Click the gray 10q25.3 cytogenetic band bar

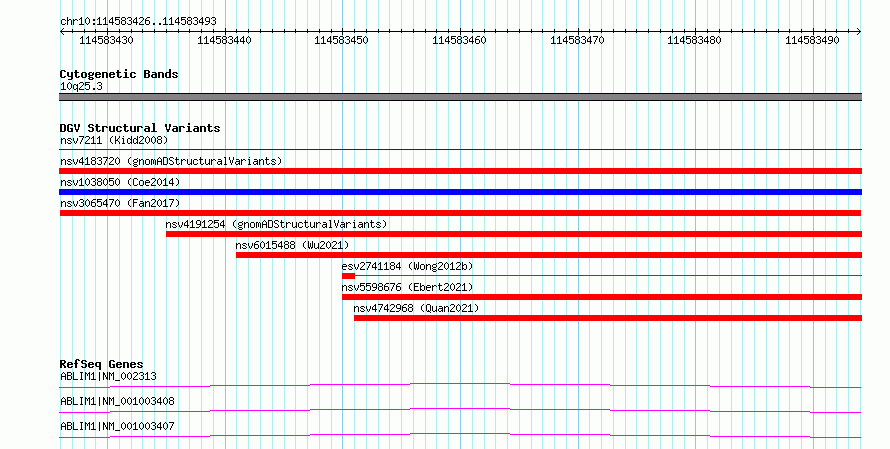[x=460, y=97]
